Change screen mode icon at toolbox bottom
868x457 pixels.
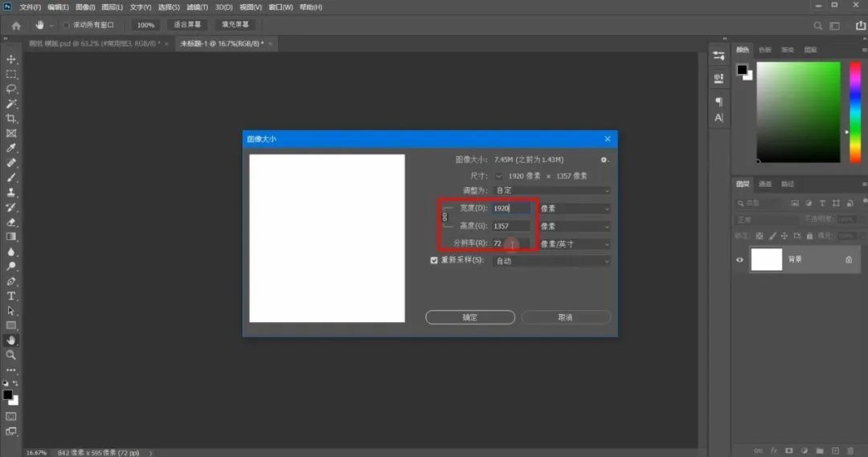pyautogui.click(x=11, y=431)
